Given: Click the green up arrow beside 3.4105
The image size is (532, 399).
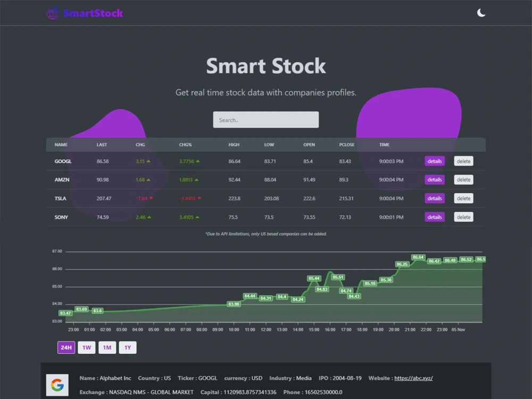Looking at the screenshot, I should [x=197, y=217].
